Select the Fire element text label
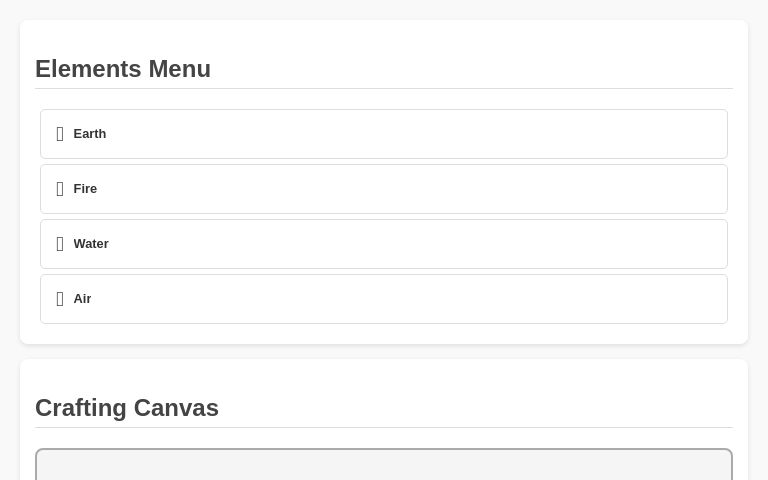This screenshot has width=768, height=480. 85,189
